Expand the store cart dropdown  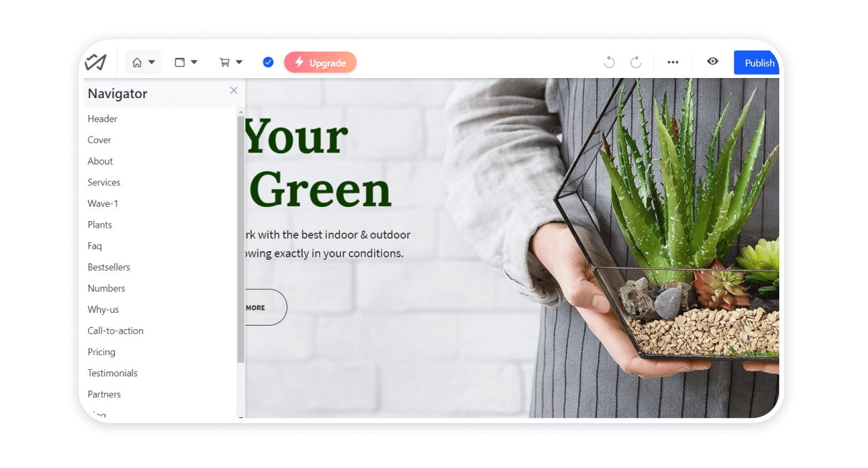coord(238,62)
